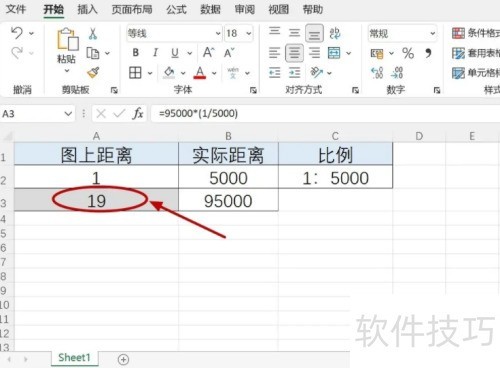Viewport: 500px width, 368px height.
Task: Click the Insert Function fx icon
Action: [x=137, y=114]
